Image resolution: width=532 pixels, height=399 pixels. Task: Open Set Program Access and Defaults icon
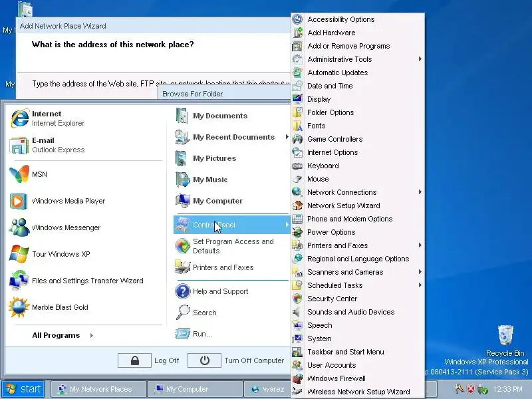pos(182,245)
